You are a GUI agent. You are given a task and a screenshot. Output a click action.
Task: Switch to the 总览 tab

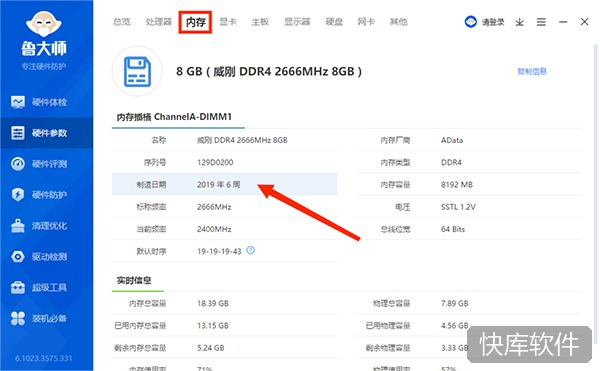[122, 22]
